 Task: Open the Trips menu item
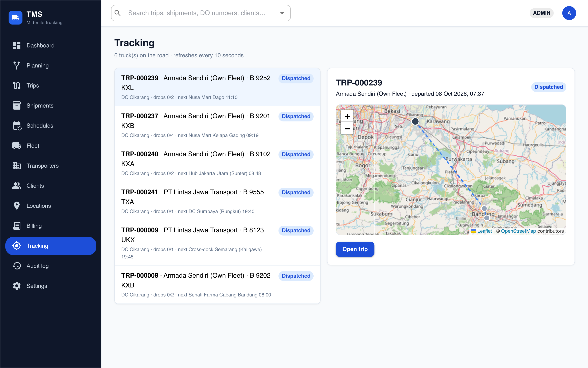click(x=51, y=85)
